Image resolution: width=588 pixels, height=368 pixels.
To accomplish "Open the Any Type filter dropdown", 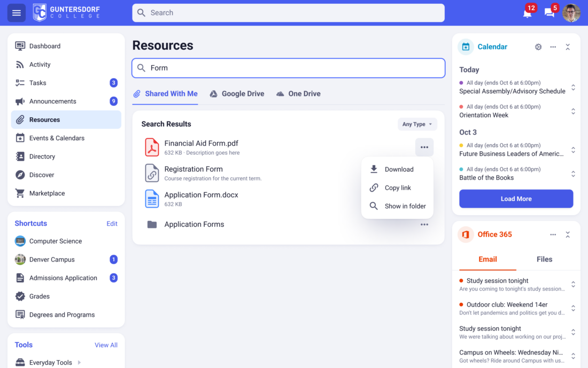I will coord(417,124).
